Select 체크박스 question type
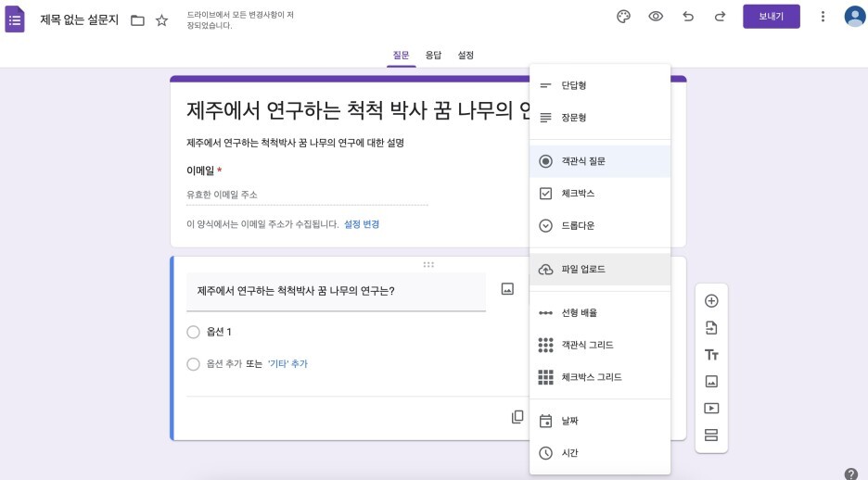Viewport: 868px width, 480px height. coord(600,193)
